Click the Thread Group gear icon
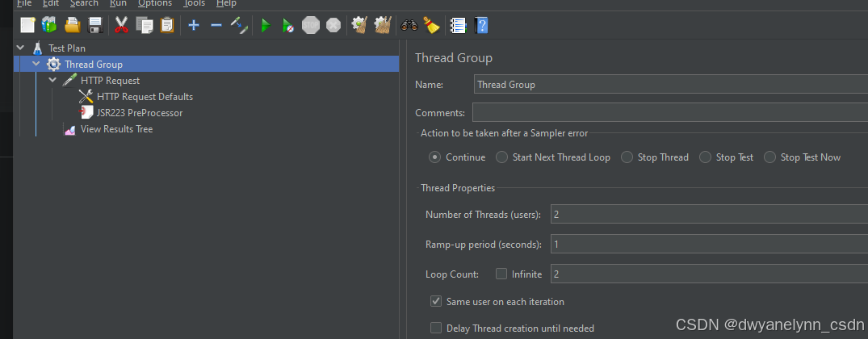The height and width of the screenshot is (339, 868). [x=53, y=64]
